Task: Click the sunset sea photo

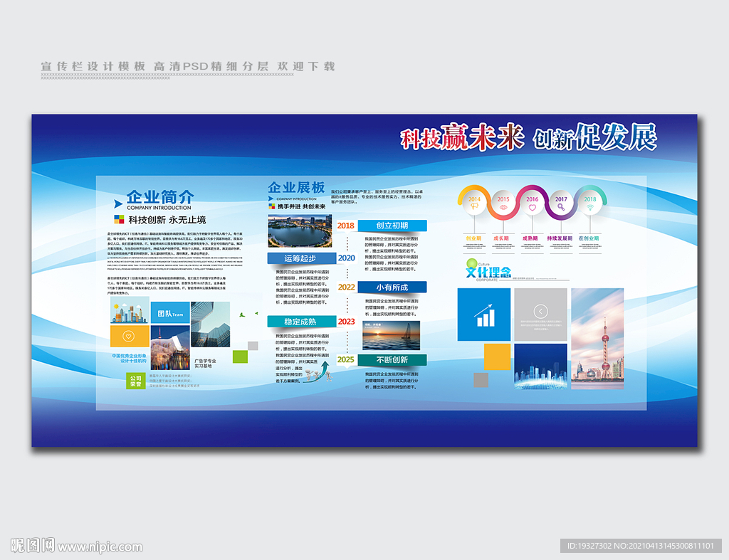Action: (391, 335)
